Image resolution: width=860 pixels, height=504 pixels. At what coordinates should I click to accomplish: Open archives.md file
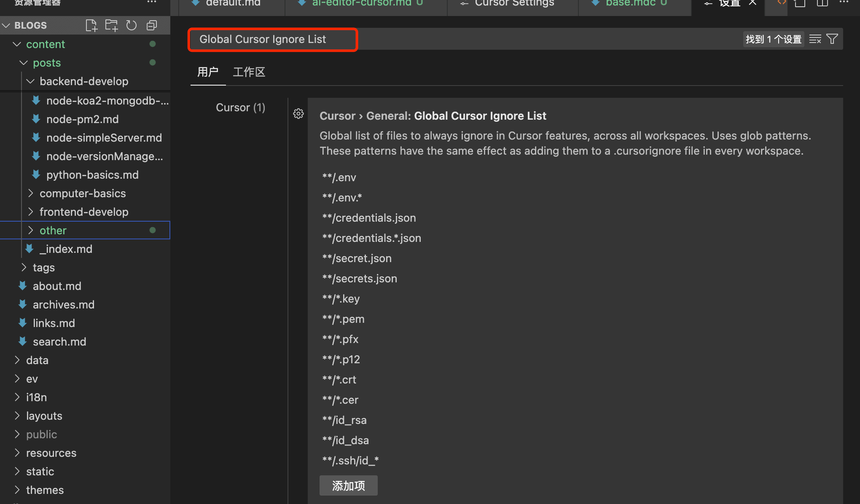pyautogui.click(x=85, y=305)
